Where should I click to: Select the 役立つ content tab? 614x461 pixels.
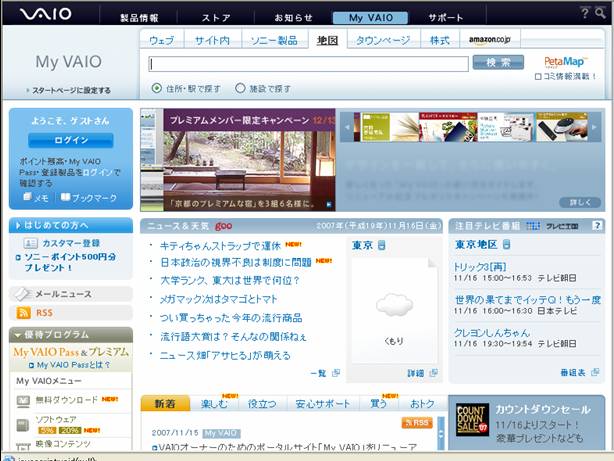click(x=262, y=403)
